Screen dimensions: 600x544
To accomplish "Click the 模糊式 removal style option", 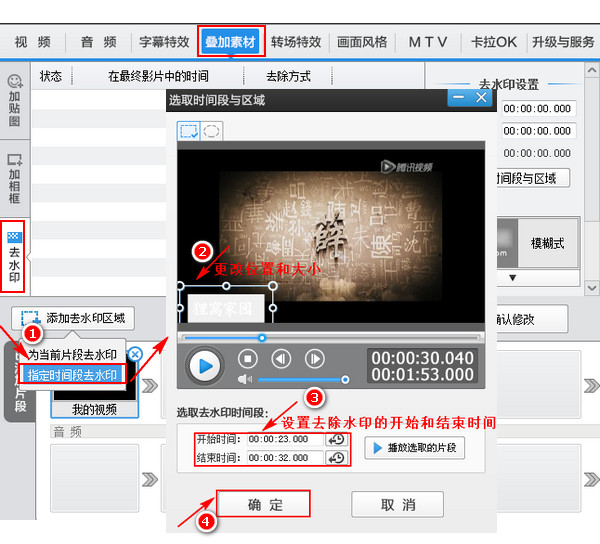I will [547, 243].
